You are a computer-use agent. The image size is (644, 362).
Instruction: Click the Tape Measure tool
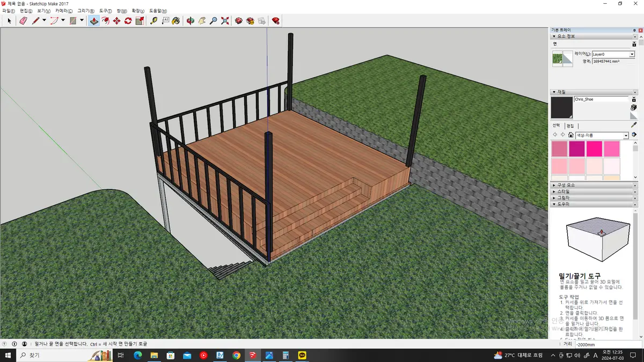click(153, 21)
